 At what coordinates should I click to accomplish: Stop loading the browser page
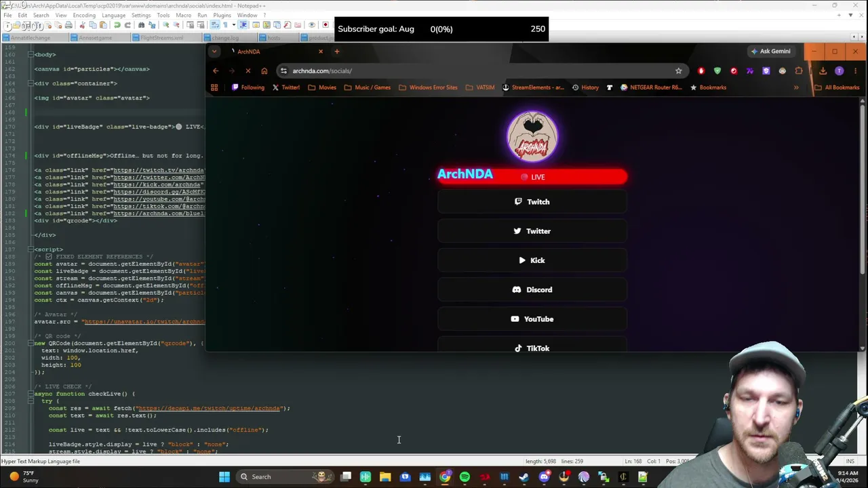tap(248, 70)
